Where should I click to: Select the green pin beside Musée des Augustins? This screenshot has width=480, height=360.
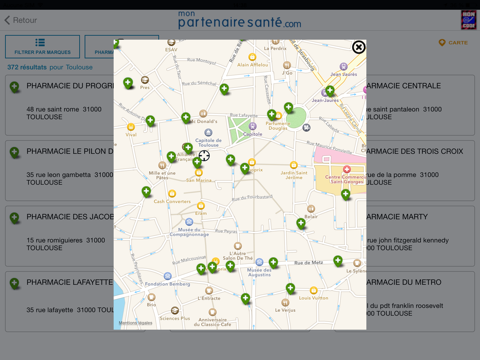[273, 263]
